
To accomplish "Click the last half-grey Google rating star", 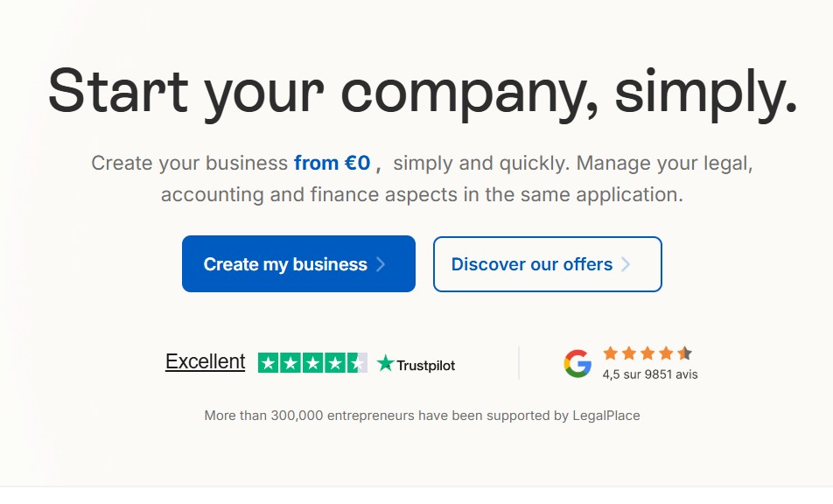I will [684, 353].
